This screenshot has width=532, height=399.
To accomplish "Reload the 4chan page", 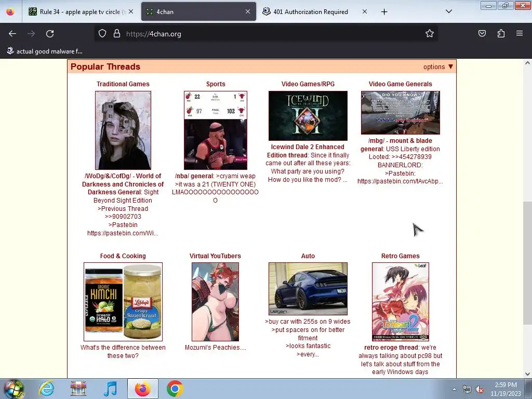I will [x=50, y=34].
